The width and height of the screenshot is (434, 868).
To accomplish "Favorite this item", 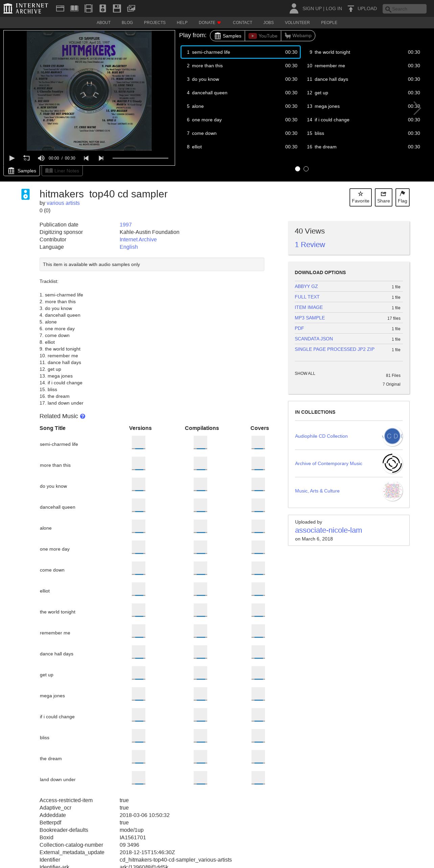I will (361, 197).
